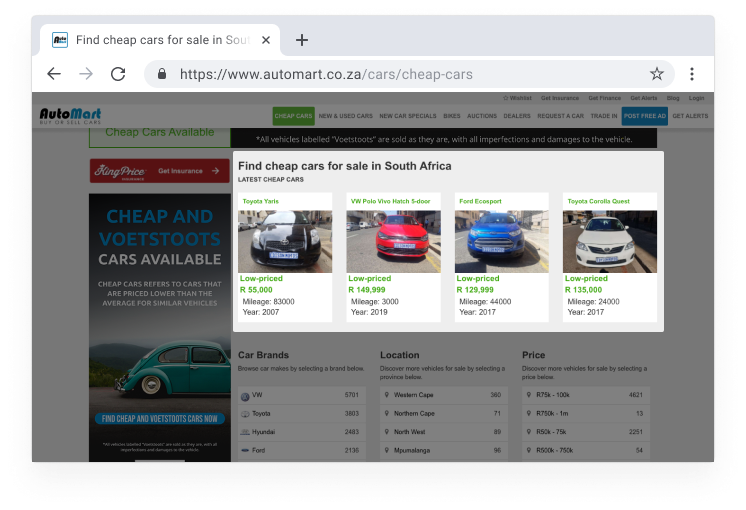The image size is (746, 510).
Task: Click the Toyota Yaris title link
Action: pyautogui.click(x=261, y=201)
